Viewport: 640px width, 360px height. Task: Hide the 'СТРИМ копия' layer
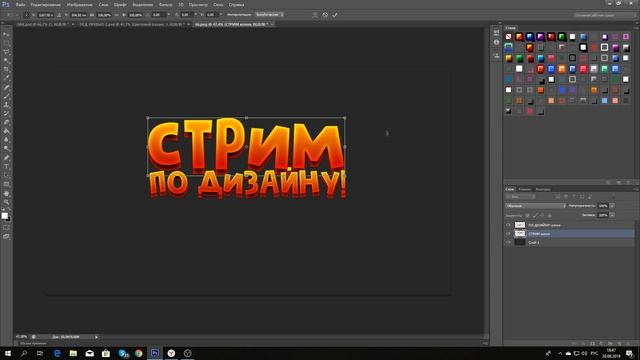[x=508, y=233]
